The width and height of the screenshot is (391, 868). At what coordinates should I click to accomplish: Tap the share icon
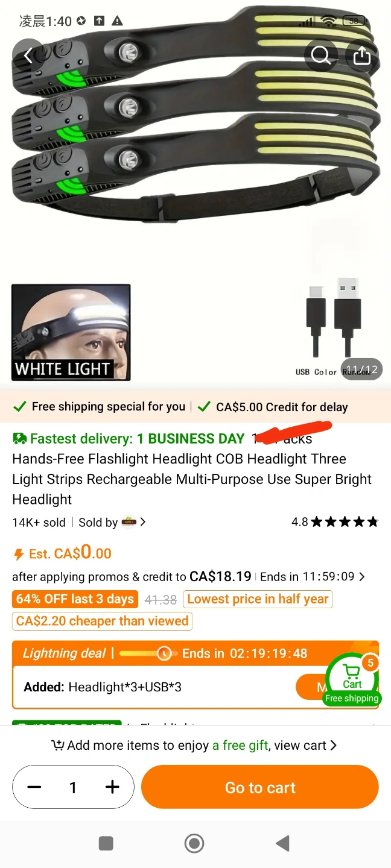click(361, 55)
